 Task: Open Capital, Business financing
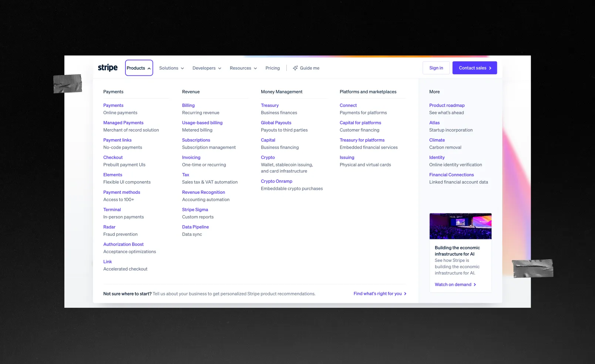pos(268,140)
